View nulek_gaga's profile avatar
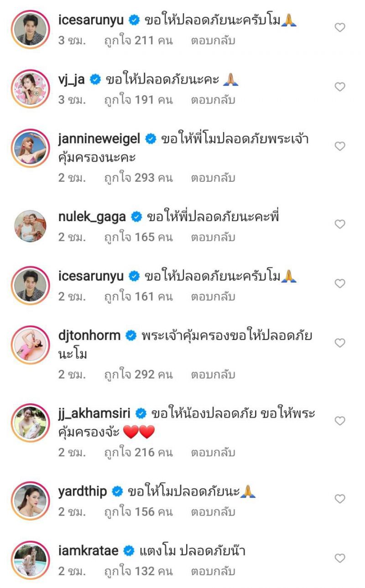The width and height of the screenshot is (365, 588). coord(30,226)
